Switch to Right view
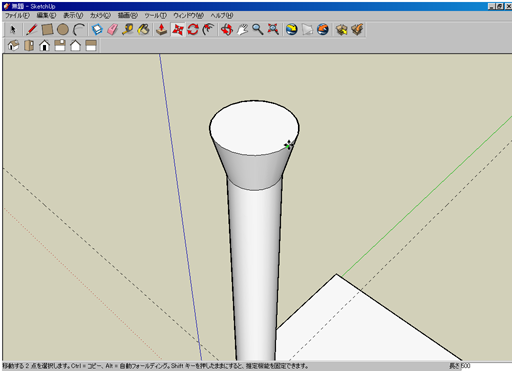The height and width of the screenshot is (371, 512). [60, 45]
